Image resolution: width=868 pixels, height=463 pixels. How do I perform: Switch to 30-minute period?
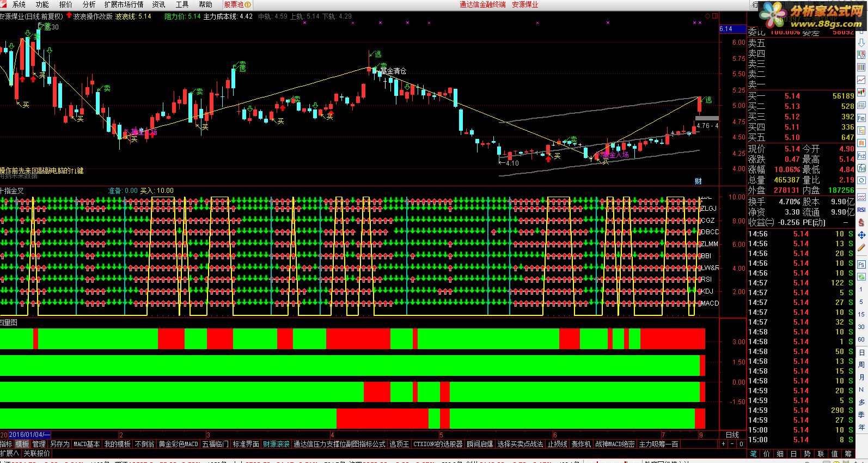click(x=861, y=327)
